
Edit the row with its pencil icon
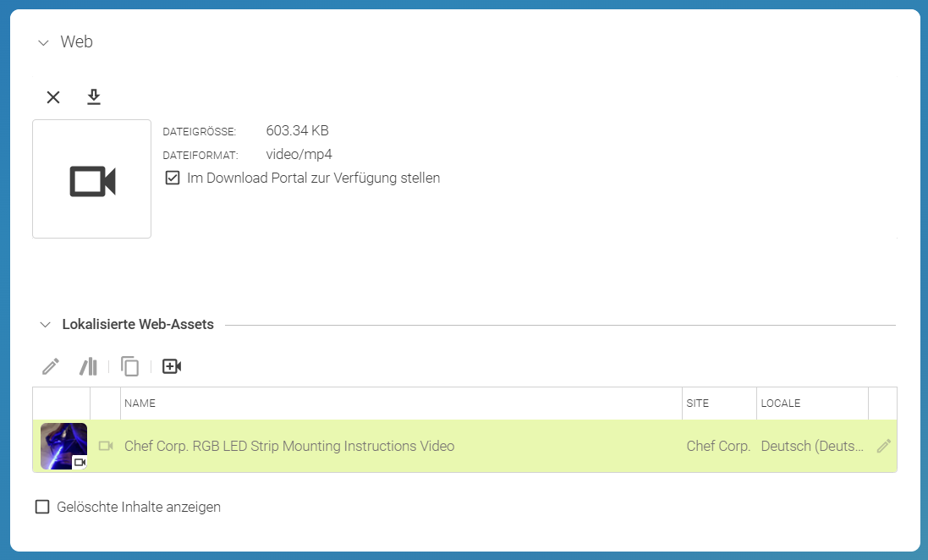883,446
